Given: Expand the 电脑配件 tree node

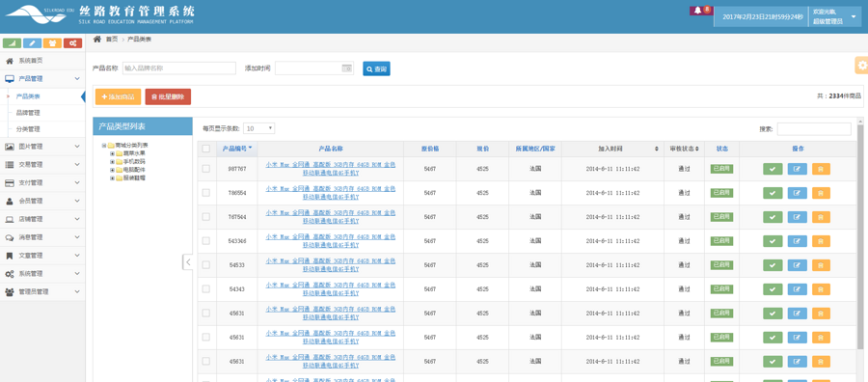Looking at the screenshot, I should (x=113, y=170).
